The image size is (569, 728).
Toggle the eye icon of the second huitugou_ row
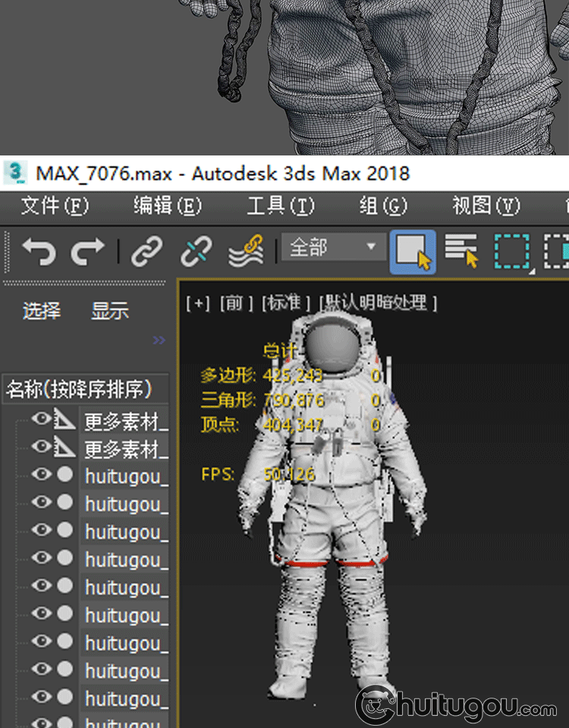pos(41,502)
